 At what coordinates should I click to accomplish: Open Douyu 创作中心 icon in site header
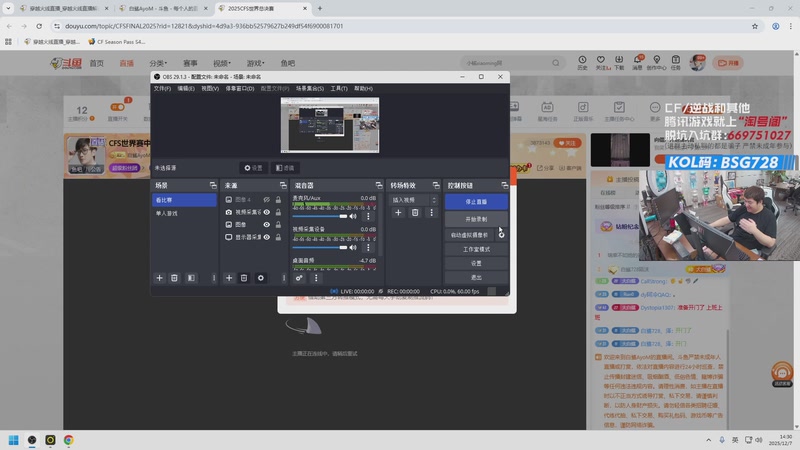click(x=657, y=62)
